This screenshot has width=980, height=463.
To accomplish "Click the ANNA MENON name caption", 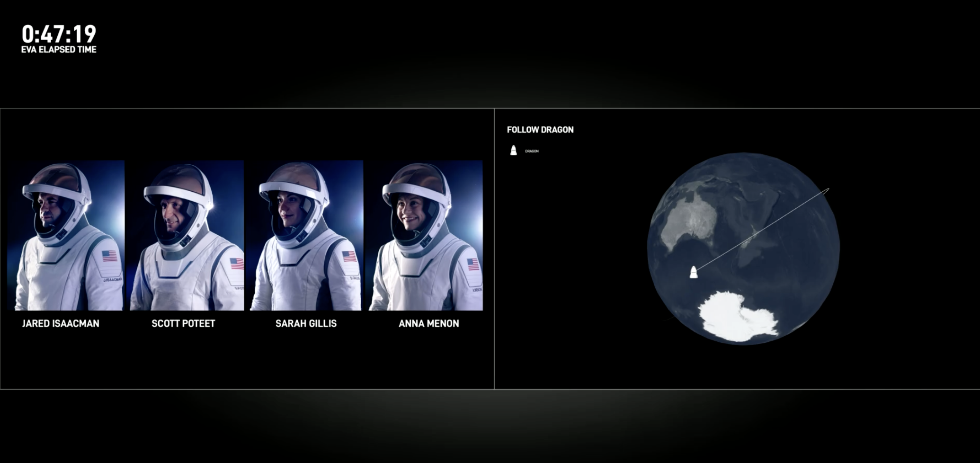I will point(428,323).
